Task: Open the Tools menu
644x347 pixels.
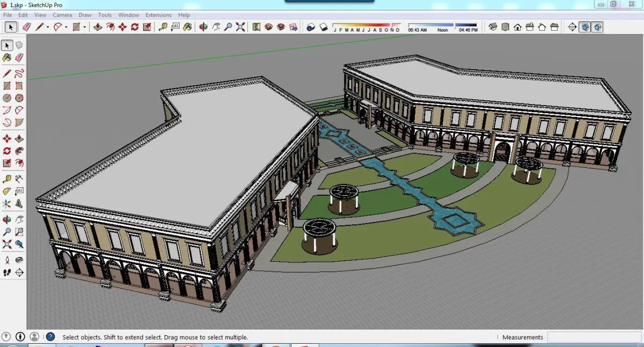Action: pos(105,15)
